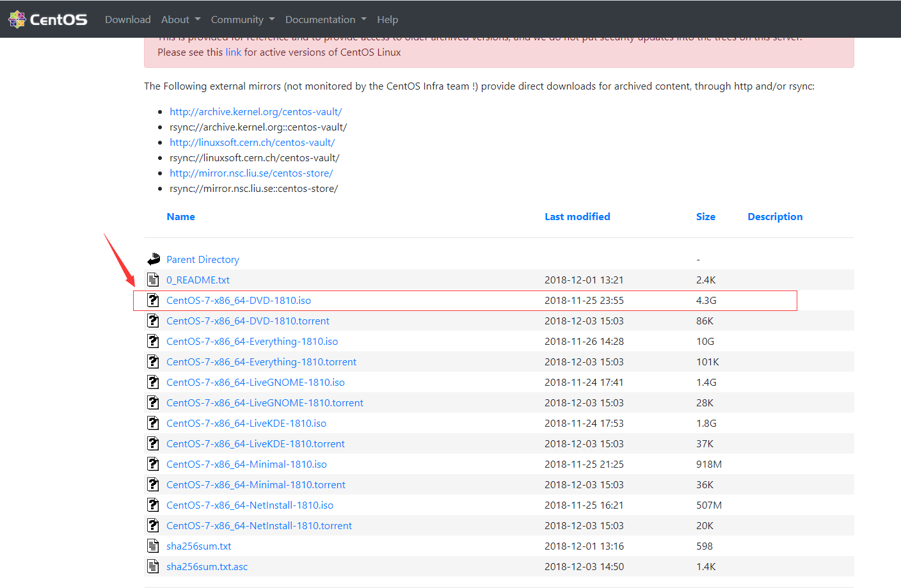This screenshot has width=901, height=588.
Task: Click the icon beside Everything-1810.iso
Action: coord(153,341)
